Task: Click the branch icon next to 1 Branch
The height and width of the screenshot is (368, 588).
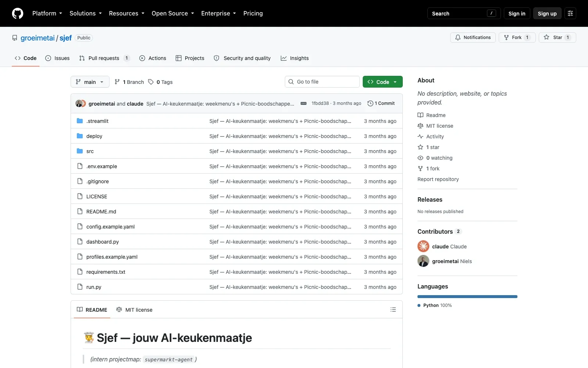Action: coord(117,82)
